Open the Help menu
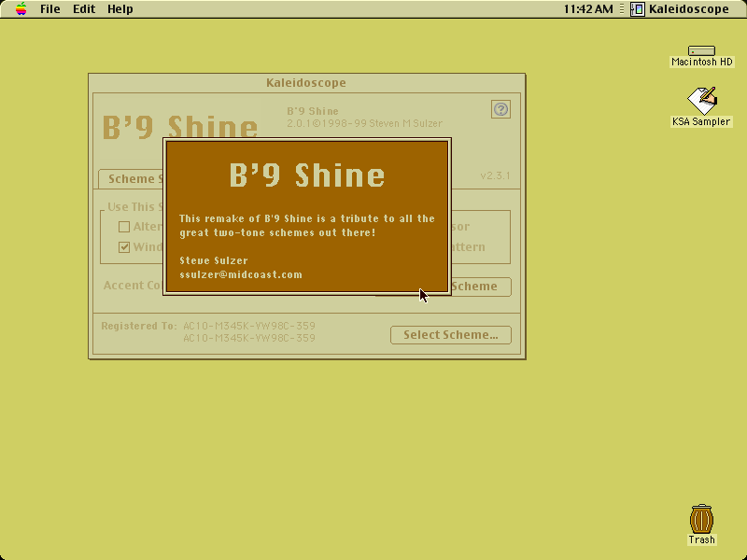This screenshot has width=747, height=560. [x=120, y=9]
